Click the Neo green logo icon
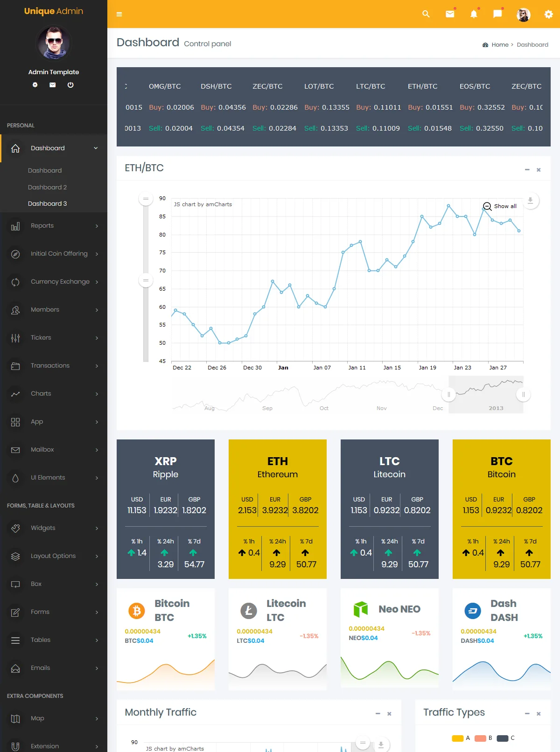 coord(361,609)
